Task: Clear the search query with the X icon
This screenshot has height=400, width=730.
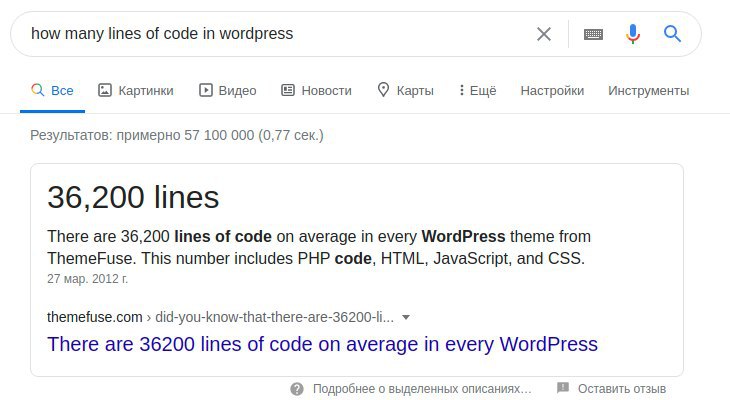Action: click(x=543, y=34)
